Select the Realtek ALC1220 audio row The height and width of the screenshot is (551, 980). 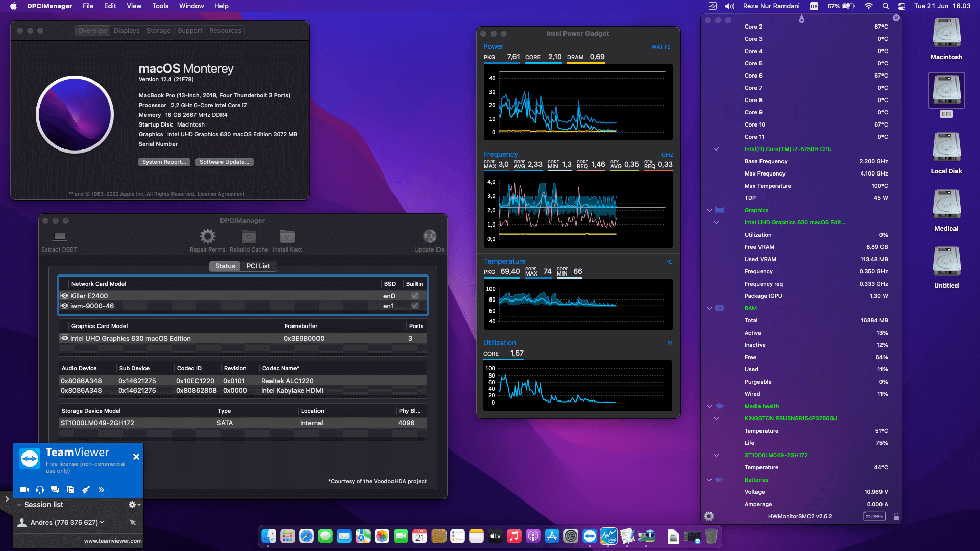coord(243,381)
